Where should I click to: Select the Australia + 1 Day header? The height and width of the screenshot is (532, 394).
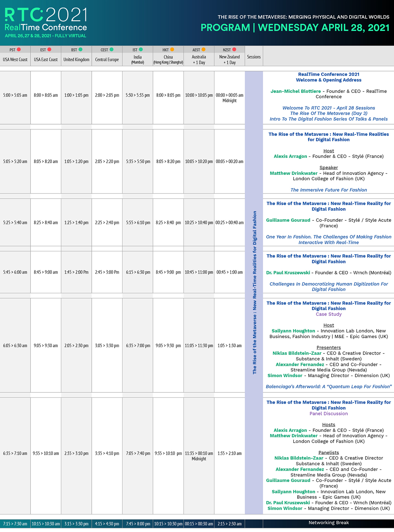click(x=199, y=59)
